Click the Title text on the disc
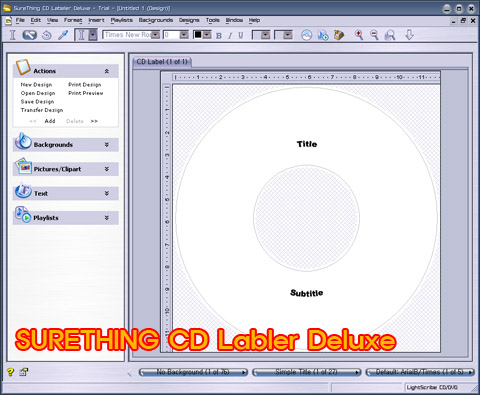This screenshot has height=395, width=480. point(307,144)
